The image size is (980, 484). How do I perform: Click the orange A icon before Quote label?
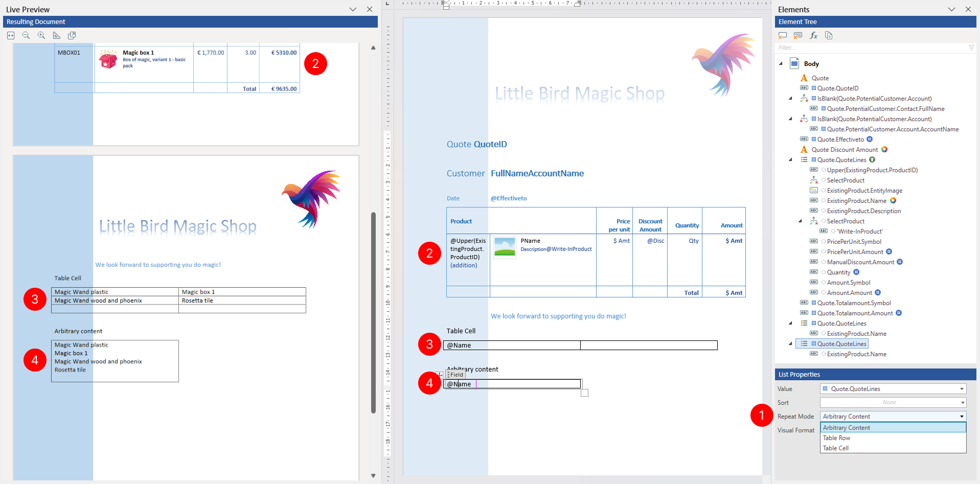[804, 78]
